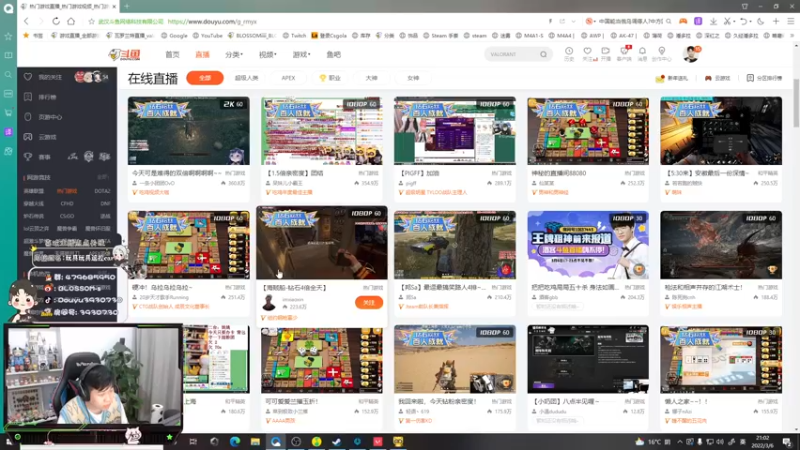Image resolution: width=800 pixels, height=450 pixels.
Task: Click the browser address bar URL
Action: pyautogui.click(x=212, y=21)
